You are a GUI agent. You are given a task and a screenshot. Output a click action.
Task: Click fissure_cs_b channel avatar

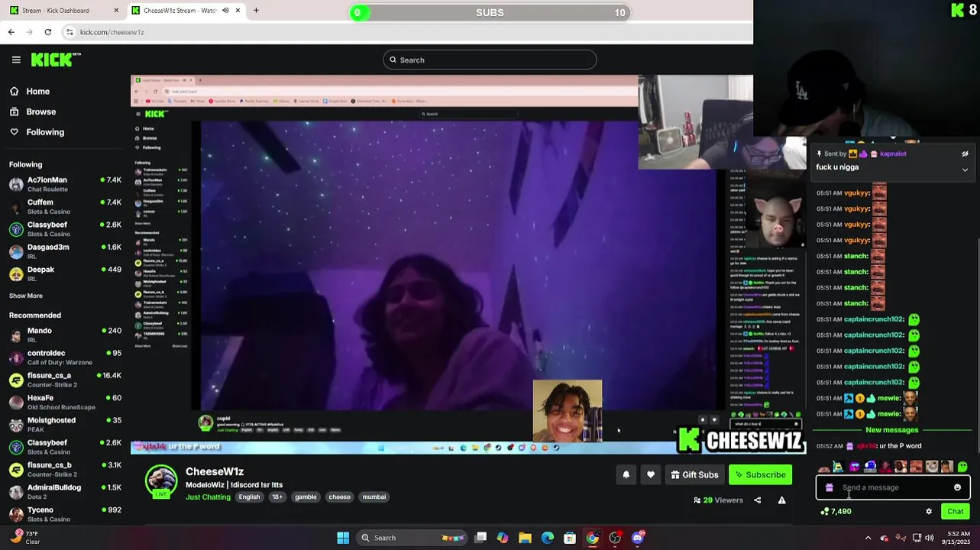[16, 469]
